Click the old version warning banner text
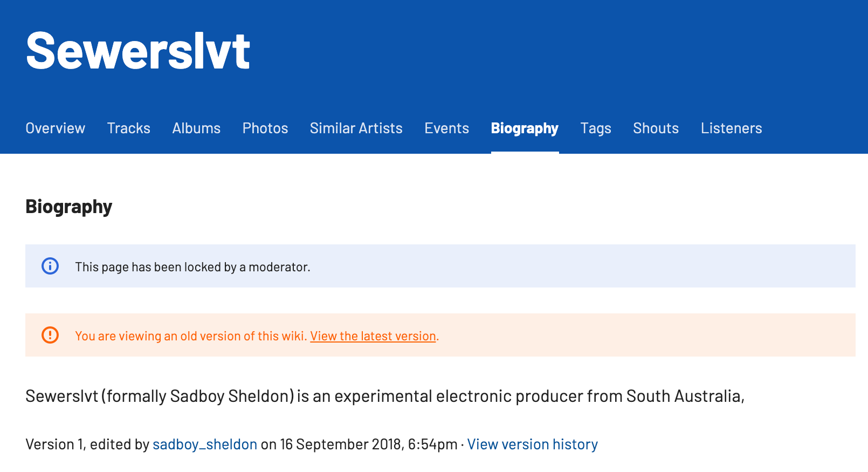The image size is (868, 472). [x=191, y=336]
